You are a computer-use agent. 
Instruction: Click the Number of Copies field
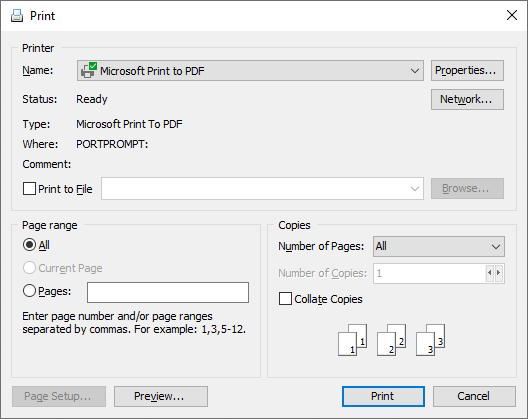click(429, 273)
